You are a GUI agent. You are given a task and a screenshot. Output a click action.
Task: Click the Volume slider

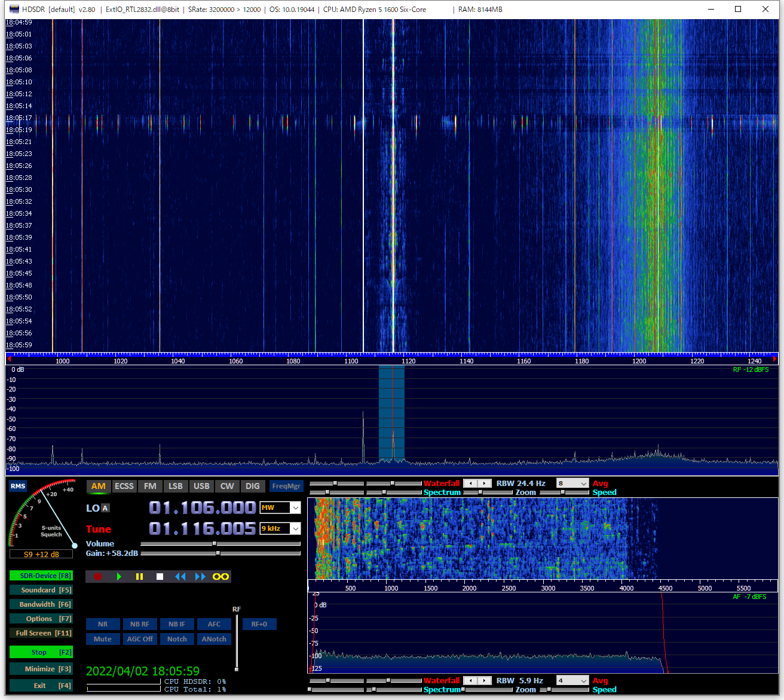pos(220,544)
